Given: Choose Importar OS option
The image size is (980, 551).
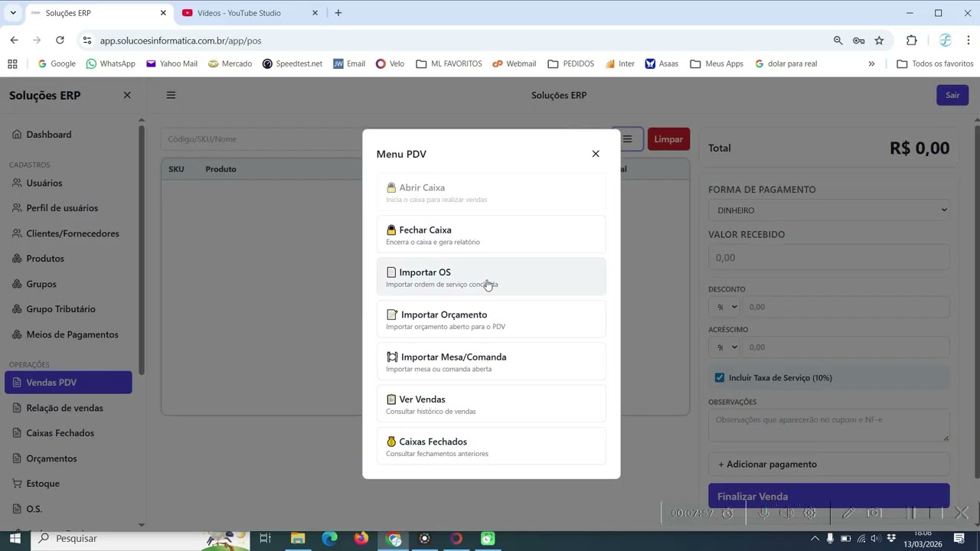Looking at the screenshot, I should (491, 277).
